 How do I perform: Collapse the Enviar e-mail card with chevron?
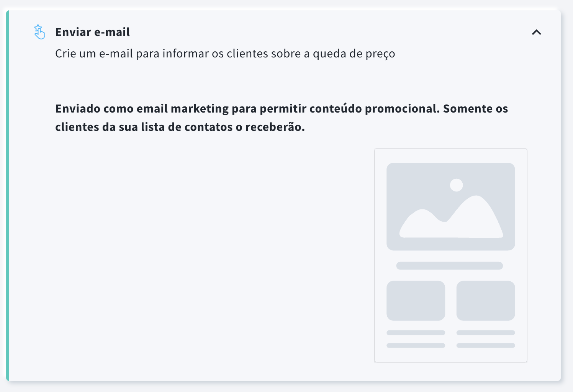pyautogui.click(x=537, y=33)
